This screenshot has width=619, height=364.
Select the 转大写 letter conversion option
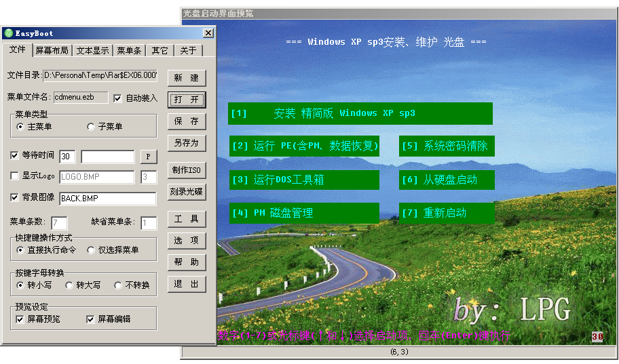(x=68, y=285)
